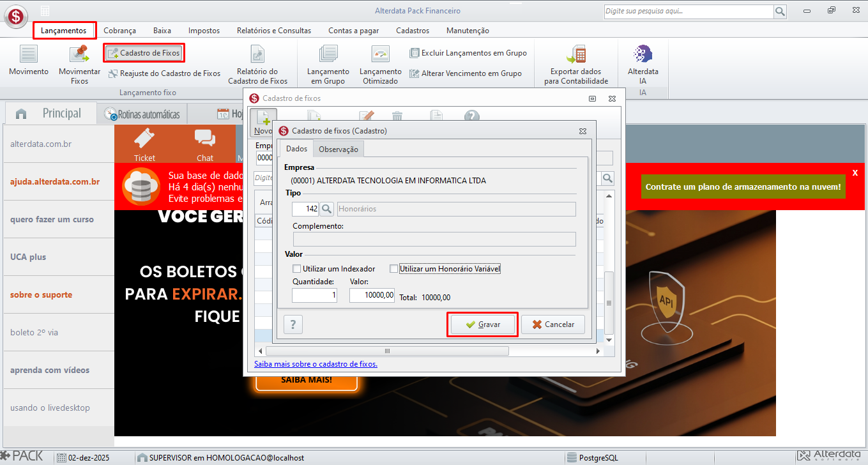The image size is (868, 465).
Task: Open the Ticket icon on the orange bar
Action: [144, 144]
